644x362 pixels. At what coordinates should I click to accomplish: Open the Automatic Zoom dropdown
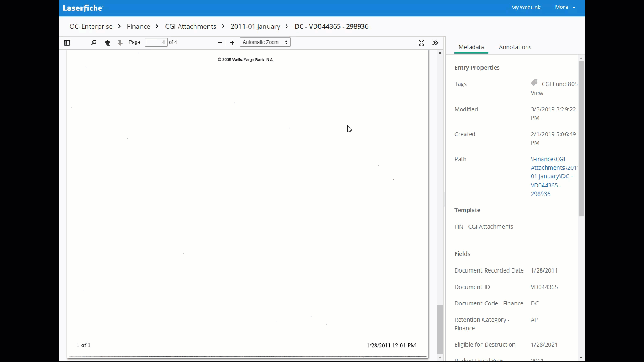[265, 42]
